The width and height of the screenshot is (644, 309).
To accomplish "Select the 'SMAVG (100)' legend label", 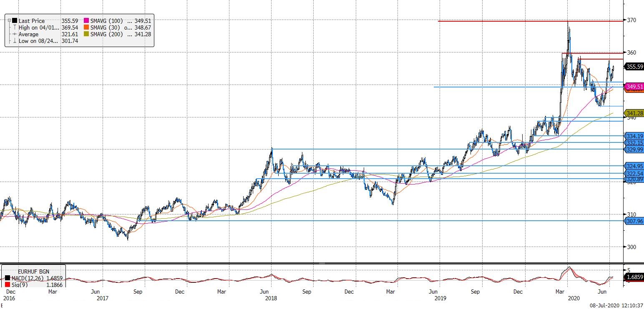I will [107, 21].
